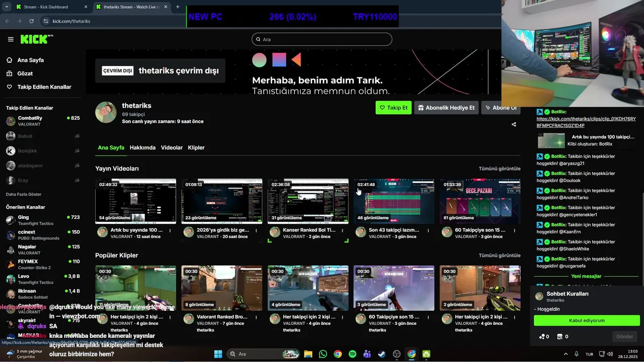Switch to the Klipler tab
The image size is (644, 362).
click(x=196, y=147)
